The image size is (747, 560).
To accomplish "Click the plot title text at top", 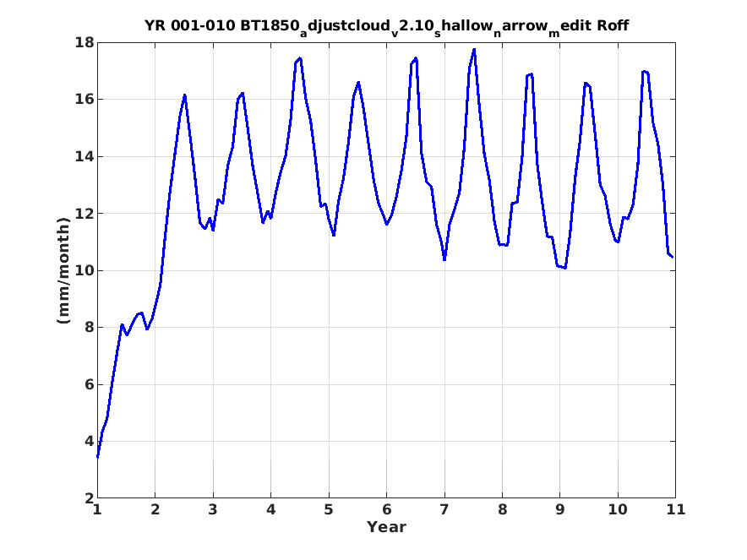I will [386, 26].
